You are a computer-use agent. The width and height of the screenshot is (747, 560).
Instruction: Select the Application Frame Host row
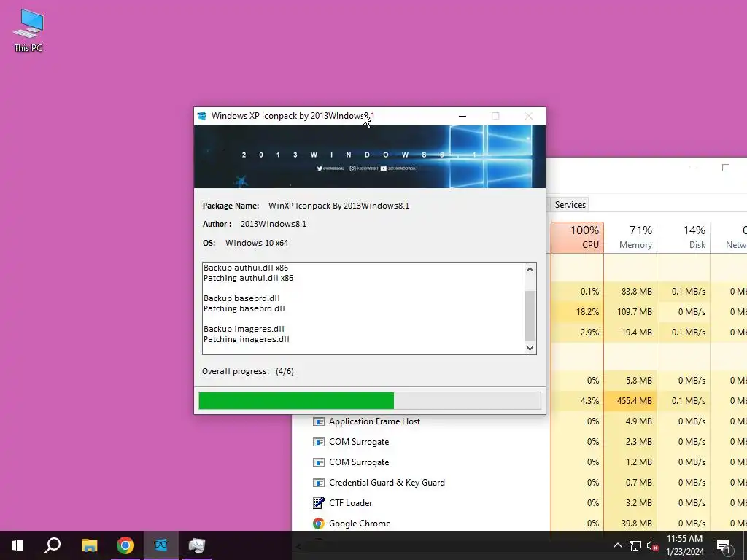click(519, 421)
